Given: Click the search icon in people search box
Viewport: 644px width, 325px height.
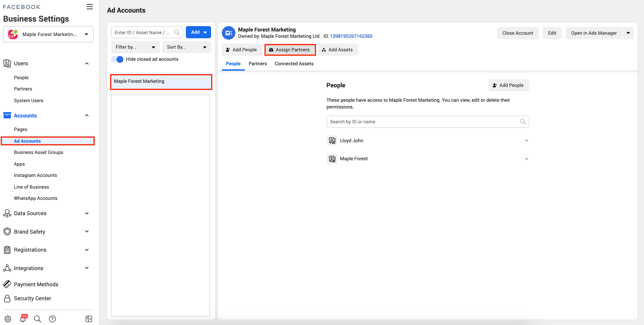Looking at the screenshot, I should pyautogui.click(x=523, y=122).
